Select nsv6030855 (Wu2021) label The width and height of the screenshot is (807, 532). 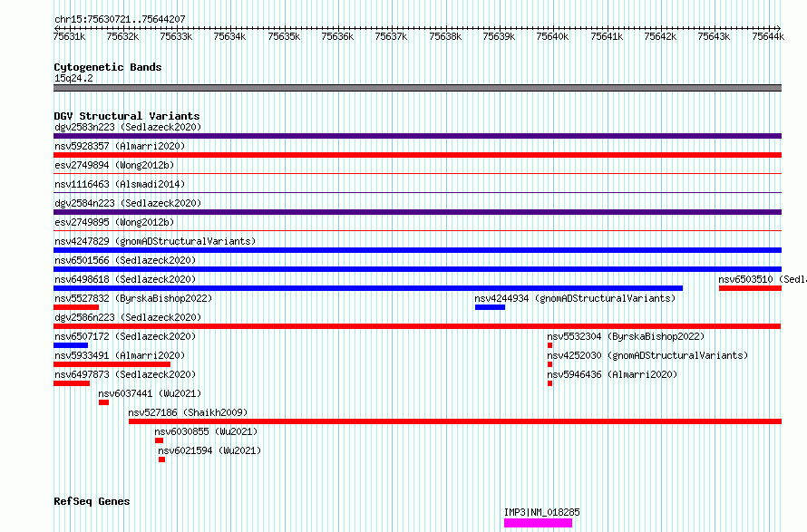[206, 431]
